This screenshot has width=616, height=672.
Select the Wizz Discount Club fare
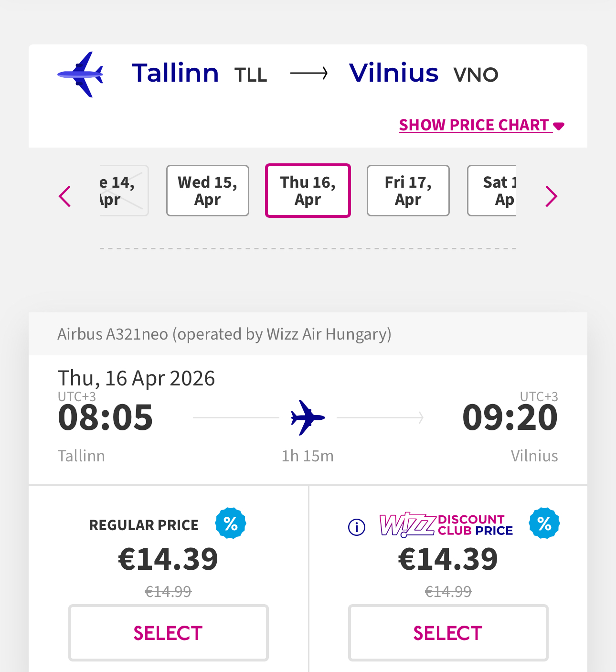448,633
